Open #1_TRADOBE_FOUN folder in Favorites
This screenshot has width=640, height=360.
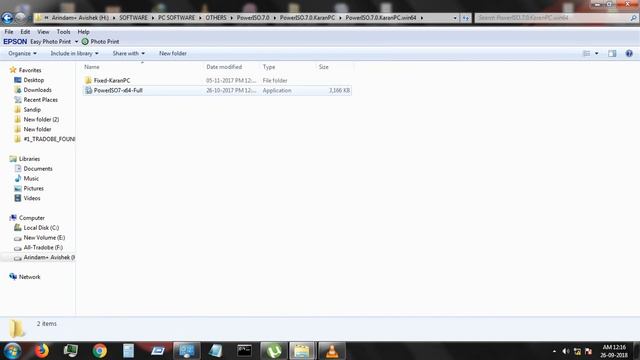[49, 139]
